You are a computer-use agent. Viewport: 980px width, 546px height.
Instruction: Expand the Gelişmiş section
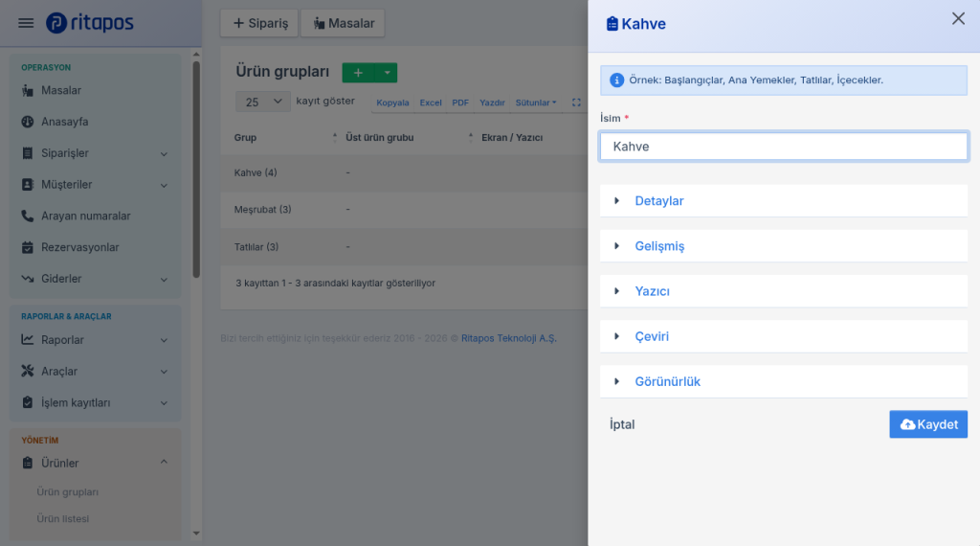[x=784, y=246]
